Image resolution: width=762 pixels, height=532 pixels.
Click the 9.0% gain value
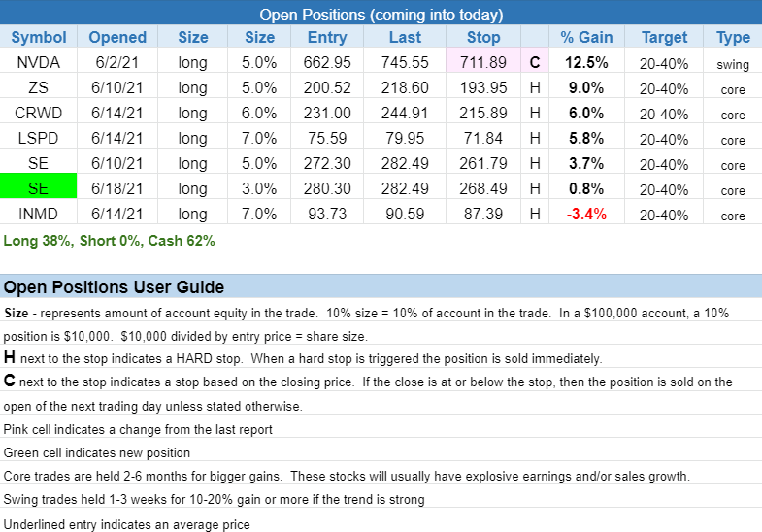click(586, 87)
